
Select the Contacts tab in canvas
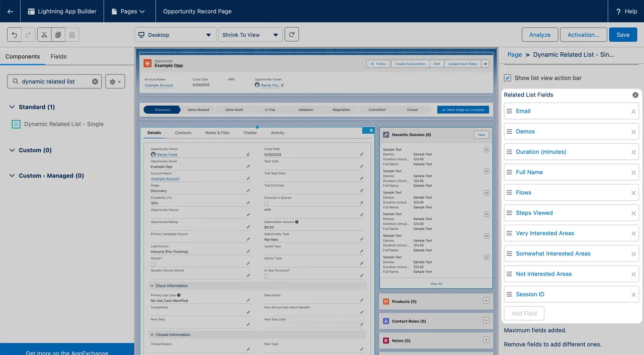point(183,133)
